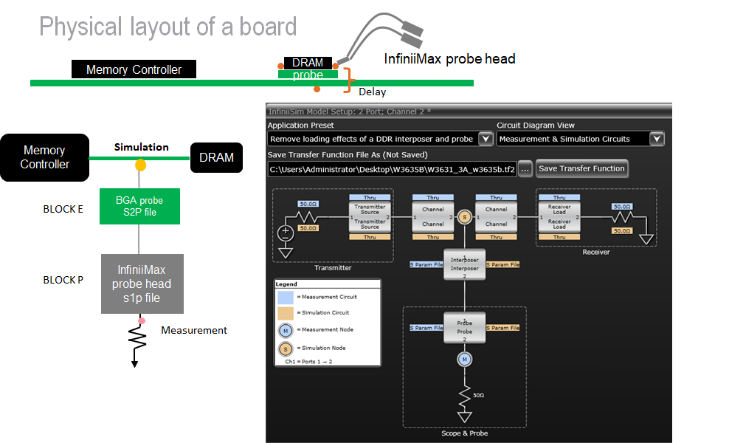The width and height of the screenshot is (729, 443).
Task: Click Ch1 = Ports 1 → 2 legend text
Action: (x=309, y=361)
